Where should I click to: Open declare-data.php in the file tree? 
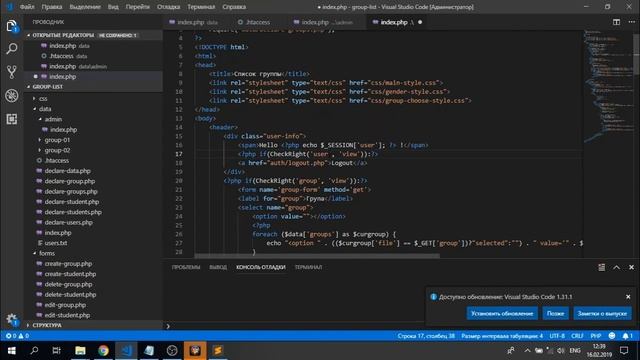click(x=67, y=171)
